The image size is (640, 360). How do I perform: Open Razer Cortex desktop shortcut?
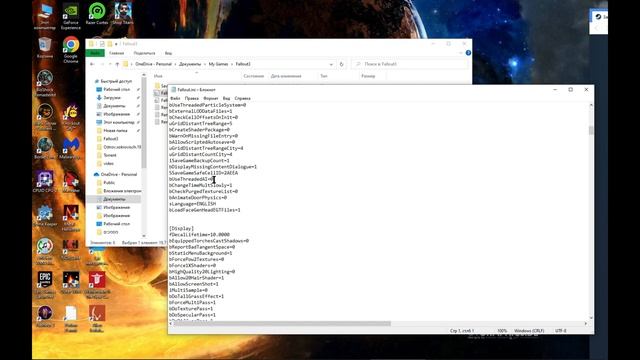97,14
